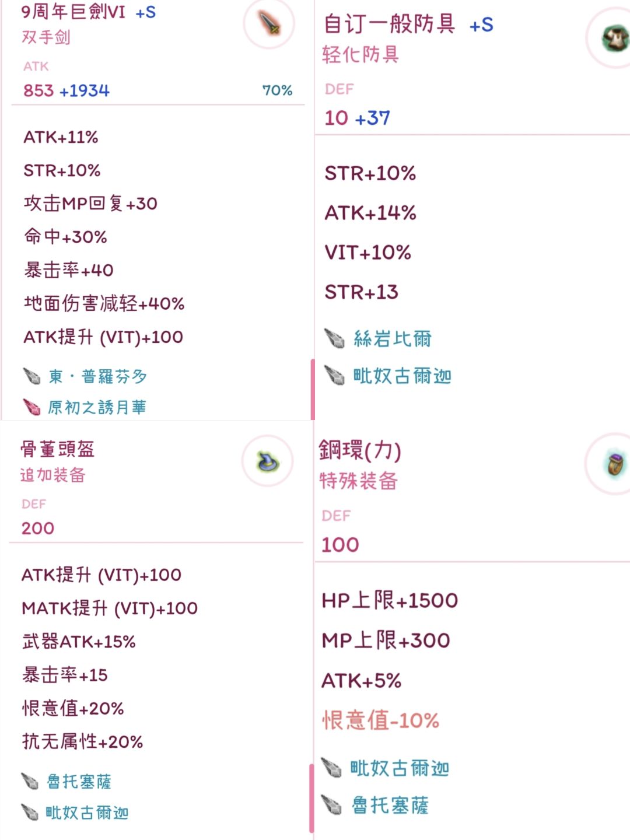630x840 pixels.
Task: Click the crystal icon beside 絲岩比爾
Action: pos(335,338)
